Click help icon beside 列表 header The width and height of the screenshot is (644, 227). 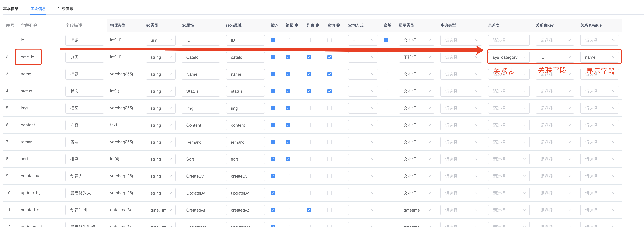317,25
